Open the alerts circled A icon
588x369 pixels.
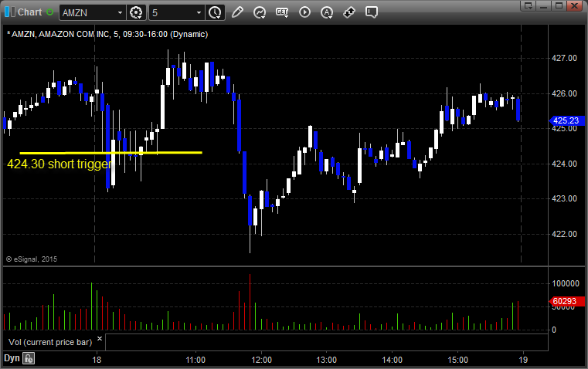327,12
